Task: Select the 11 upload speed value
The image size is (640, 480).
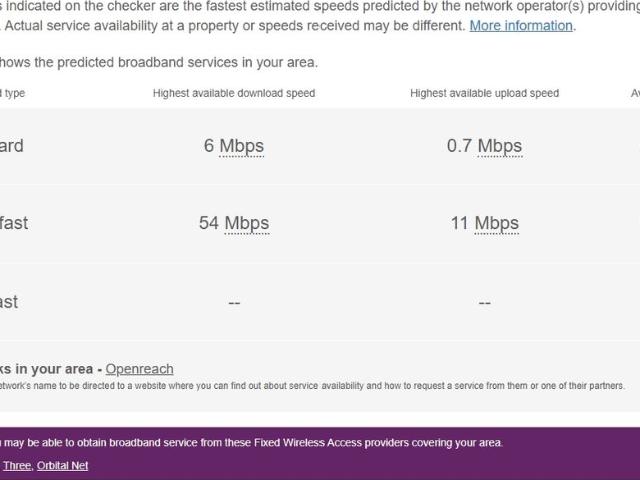Action: (460, 223)
